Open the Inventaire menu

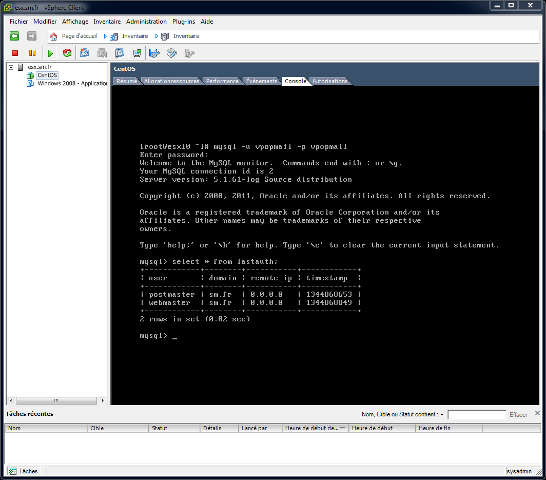107,22
